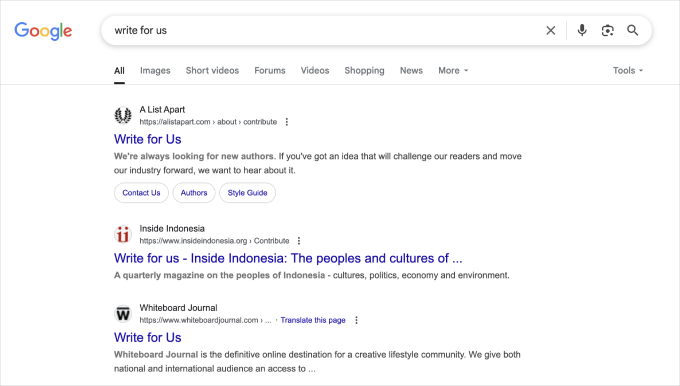This screenshot has height=386, width=680.
Task: Switch to the Shopping tab
Action: [x=364, y=70]
